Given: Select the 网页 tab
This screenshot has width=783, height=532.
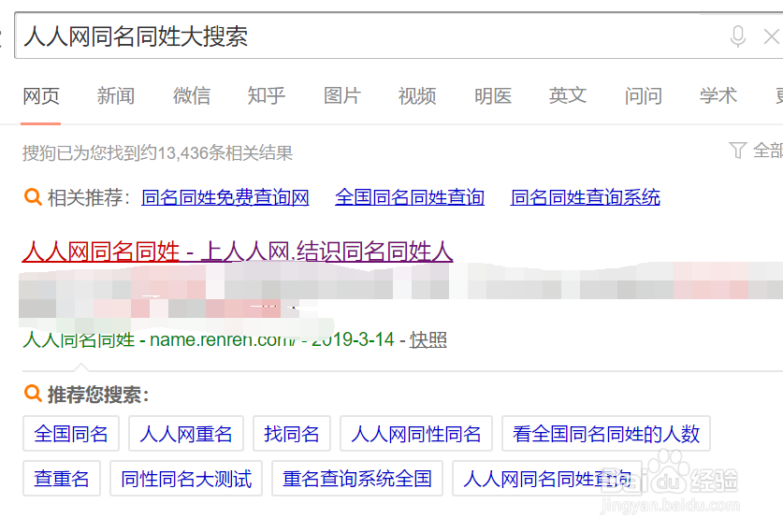Looking at the screenshot, I should tap(41, 95).
